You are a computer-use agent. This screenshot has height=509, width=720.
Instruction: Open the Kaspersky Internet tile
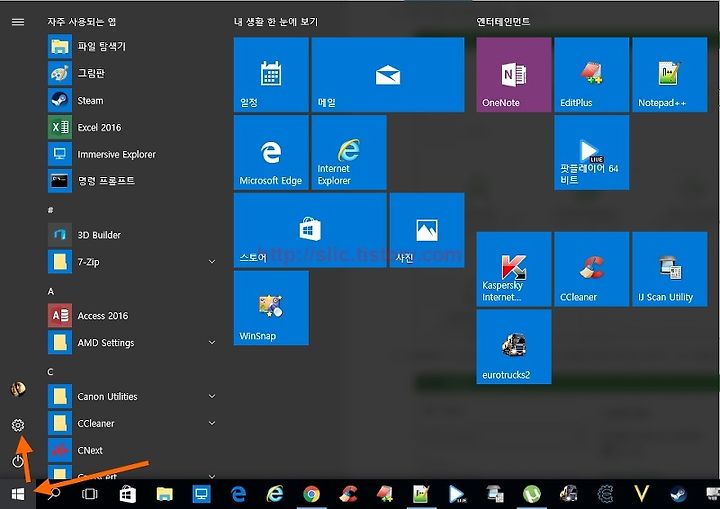513,269
